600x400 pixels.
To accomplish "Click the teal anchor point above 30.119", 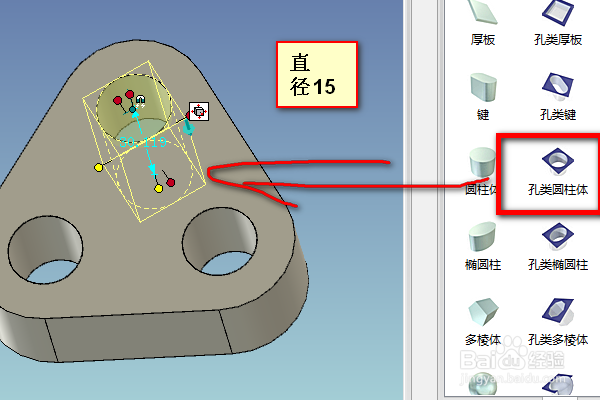I will tap(133, 110).
